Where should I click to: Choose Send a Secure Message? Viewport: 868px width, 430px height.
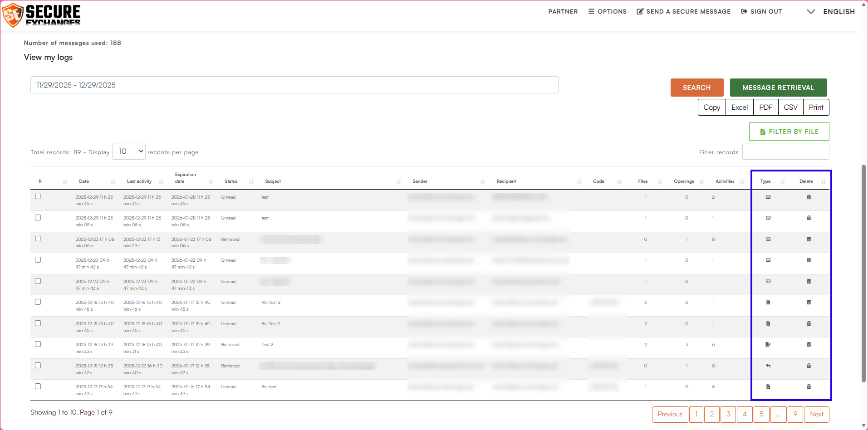click(684, 12)
